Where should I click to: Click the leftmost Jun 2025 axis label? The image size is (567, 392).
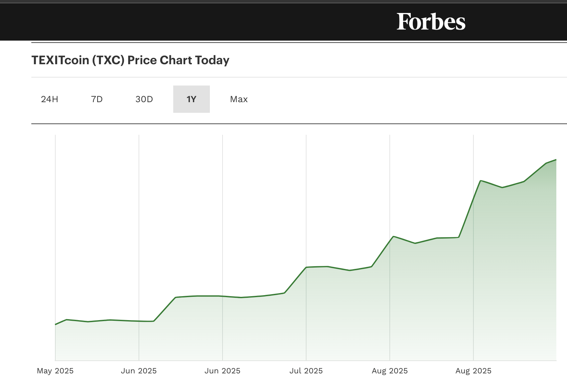pos(139,371)
